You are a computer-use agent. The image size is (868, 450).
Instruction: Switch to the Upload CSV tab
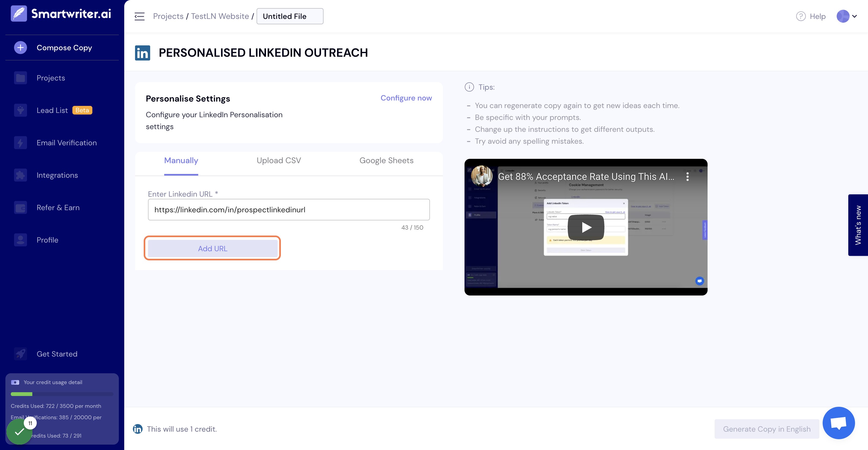(279, 160)
